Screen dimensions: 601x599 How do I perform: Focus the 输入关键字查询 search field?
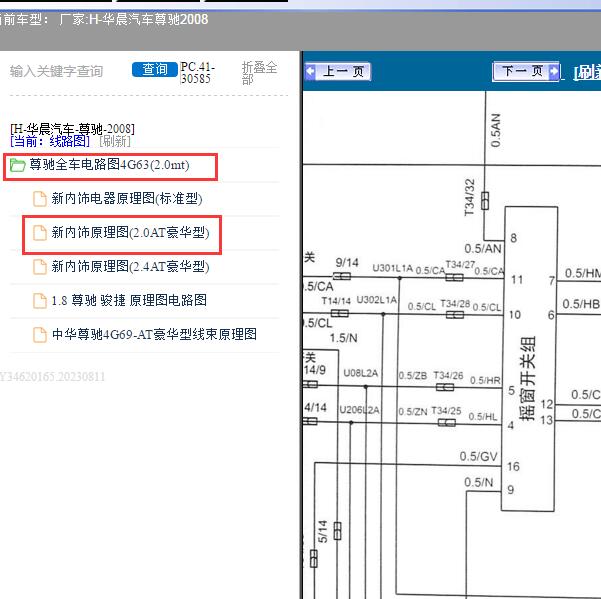click(57, 71)
